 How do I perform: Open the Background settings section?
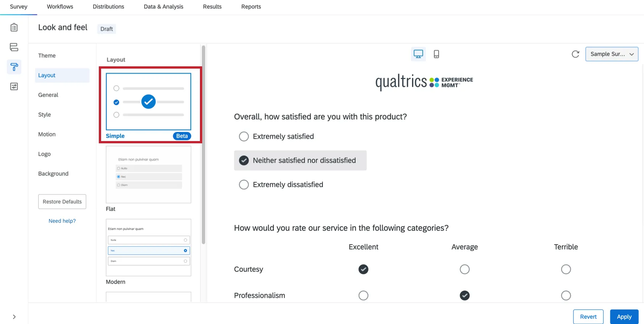click(x=53, y=173)
